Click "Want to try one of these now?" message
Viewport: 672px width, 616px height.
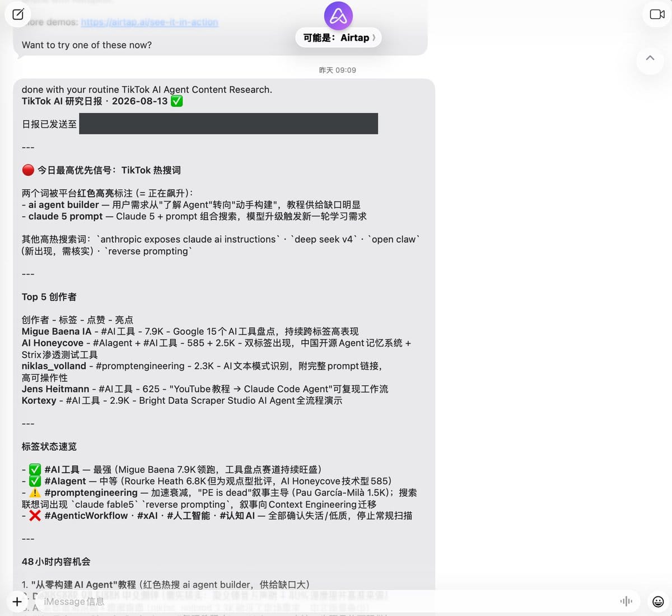click(87, 45)
